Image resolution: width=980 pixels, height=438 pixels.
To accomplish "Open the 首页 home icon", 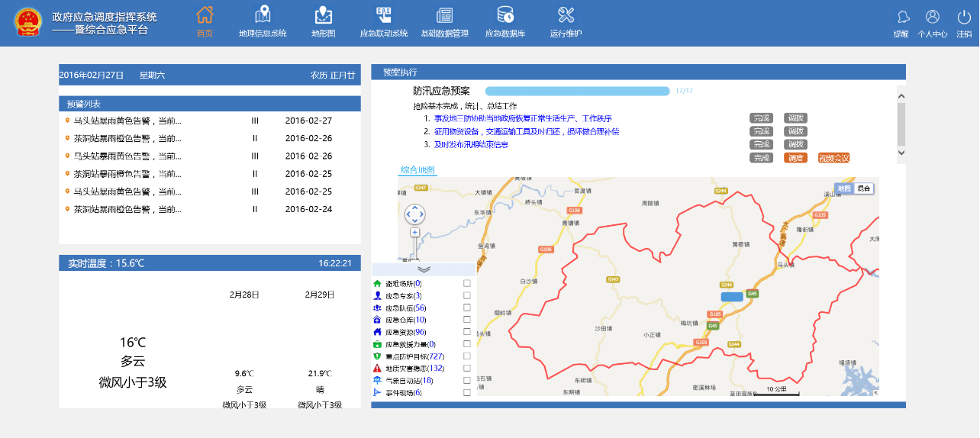I will [205, 15].
